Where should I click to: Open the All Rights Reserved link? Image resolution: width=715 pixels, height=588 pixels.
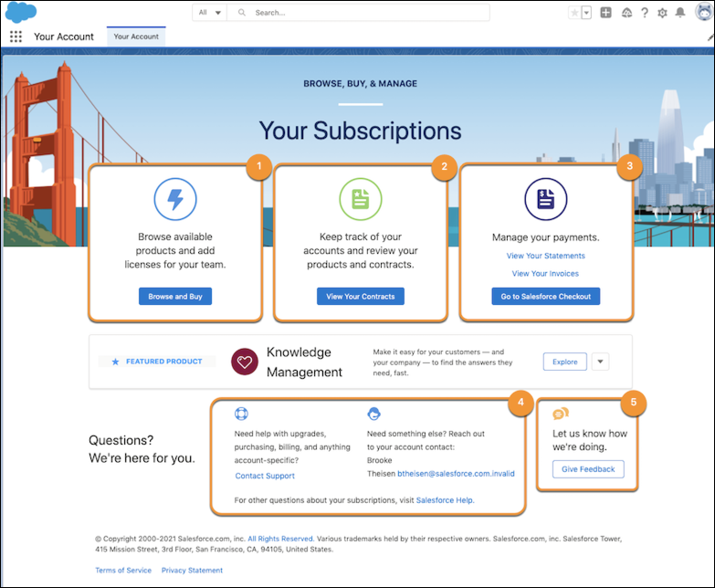pos(280,539)
